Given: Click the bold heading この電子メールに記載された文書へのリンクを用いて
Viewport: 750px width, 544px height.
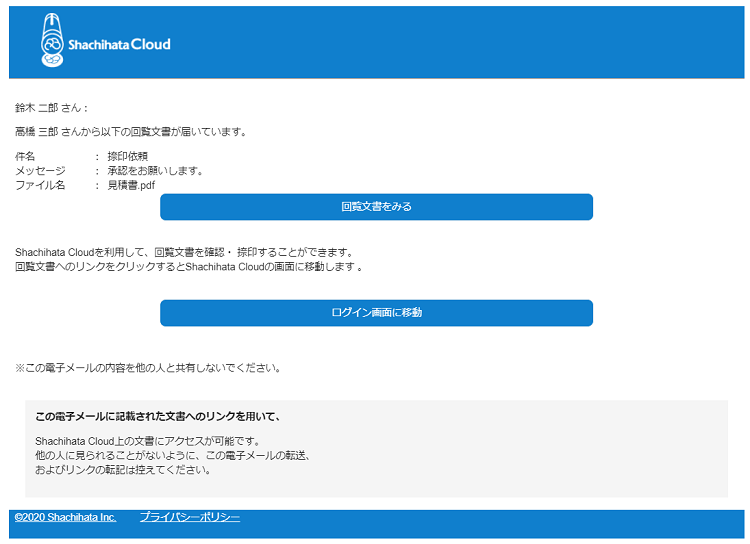Looking at the screenshot, I should pyautogui.click(x=158, y=417).
